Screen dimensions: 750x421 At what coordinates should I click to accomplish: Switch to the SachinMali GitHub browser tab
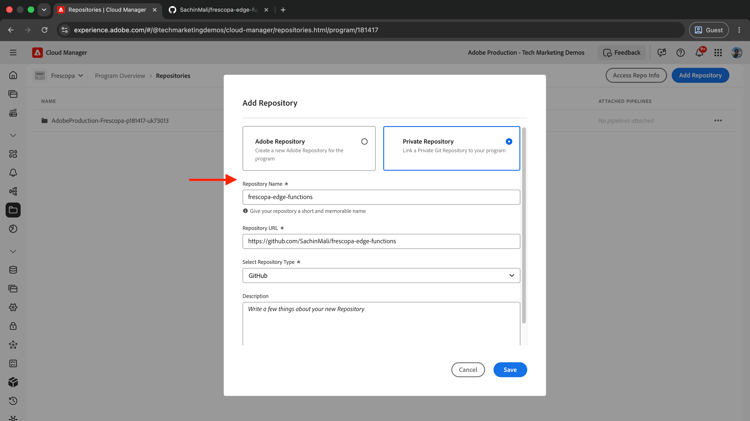[x=219, y=10]
